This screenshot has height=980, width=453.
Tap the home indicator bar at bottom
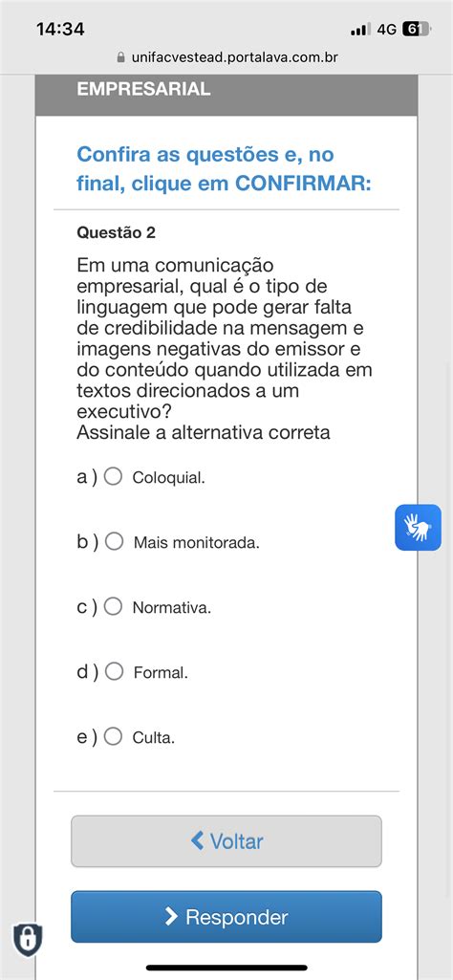pos(226,968)
